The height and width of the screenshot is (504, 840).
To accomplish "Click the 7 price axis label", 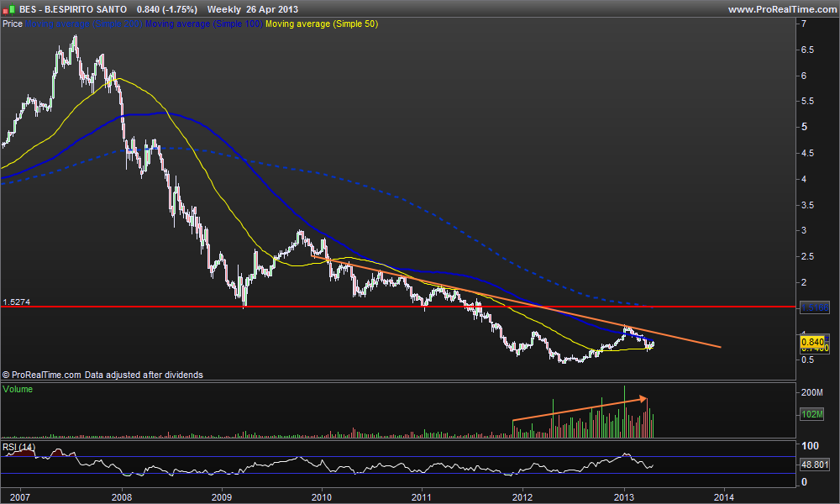I will point(804,24).
